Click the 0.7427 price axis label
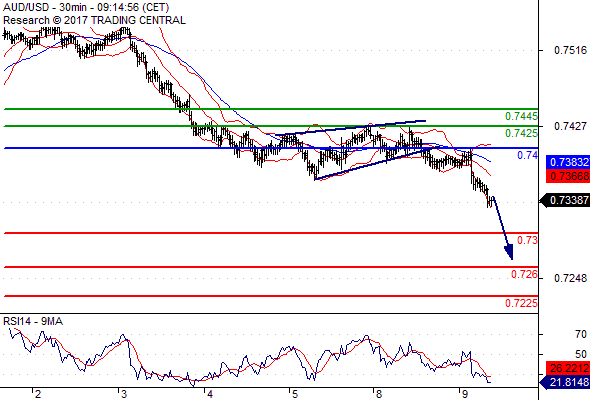The height and width of the screenshot is (400, 590). pyautogui.click(x=570, y=126)
